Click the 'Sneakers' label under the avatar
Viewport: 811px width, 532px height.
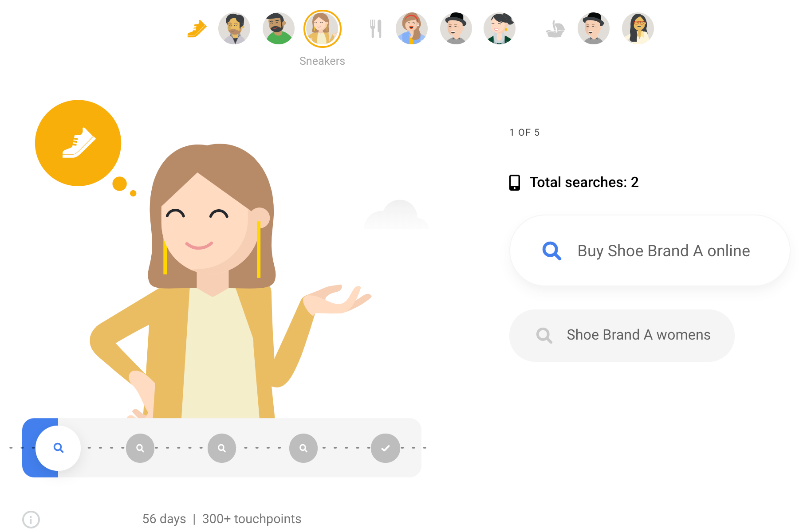tap(322, 61)
